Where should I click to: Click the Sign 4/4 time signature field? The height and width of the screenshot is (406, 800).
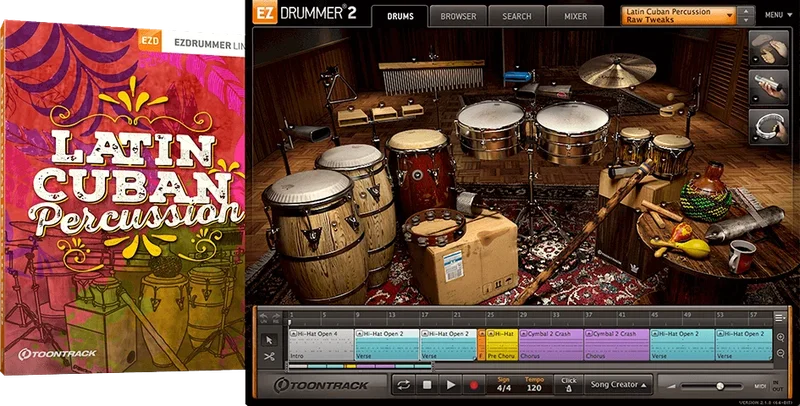coord(504,385)
